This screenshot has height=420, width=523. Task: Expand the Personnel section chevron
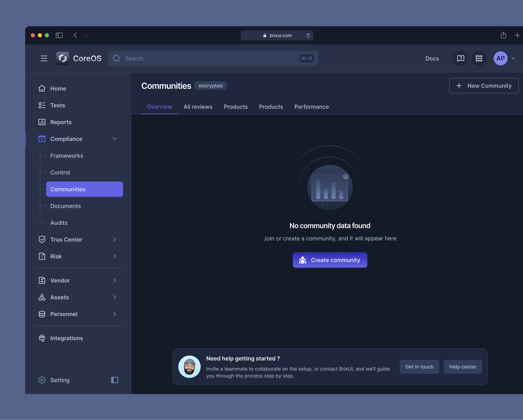(114, 314)
